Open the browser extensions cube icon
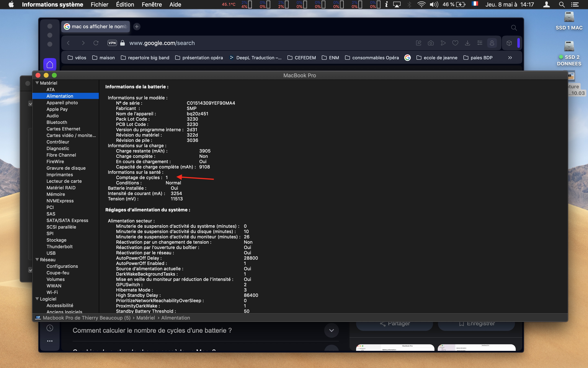588x368 pixels. point(509,43)
